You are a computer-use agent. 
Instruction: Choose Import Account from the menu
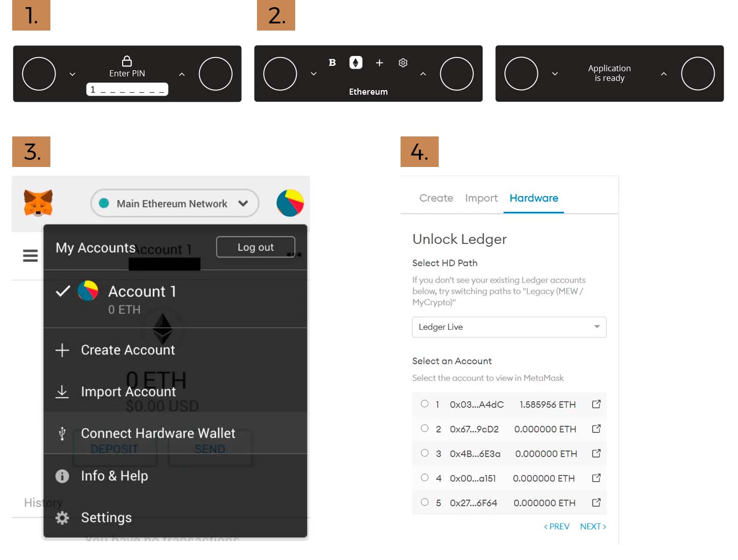176,391
